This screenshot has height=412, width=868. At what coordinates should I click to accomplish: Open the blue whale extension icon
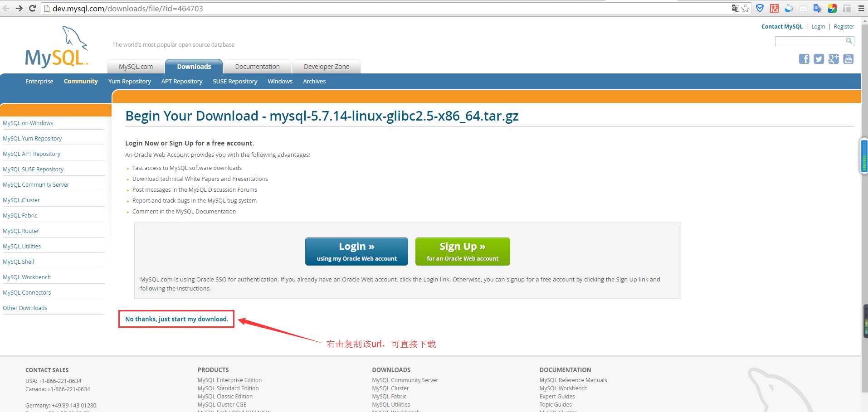point(789,8)
